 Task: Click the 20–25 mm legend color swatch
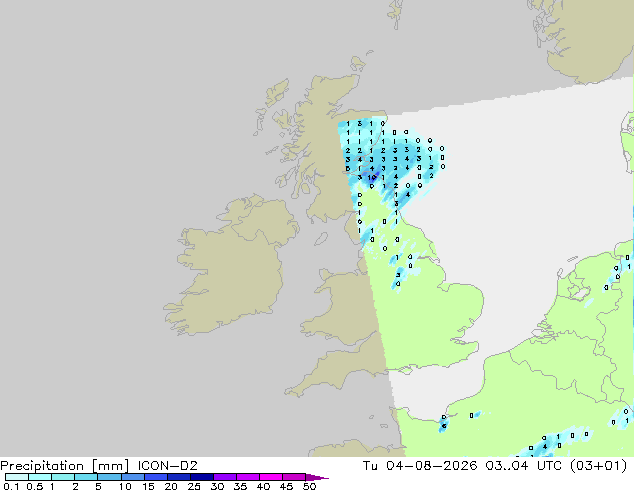178,477
